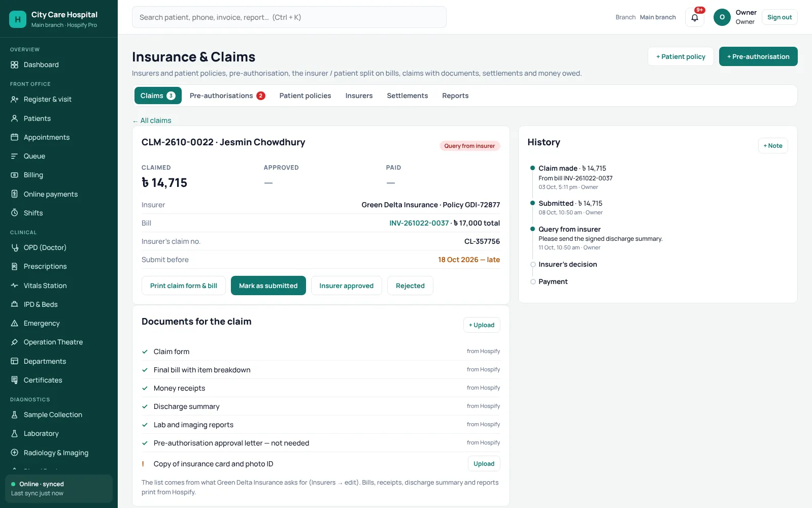Click the Departments sidebar icon
Image resolution: width=812 pixels, height=508 pixels.
tap(14, 361)
